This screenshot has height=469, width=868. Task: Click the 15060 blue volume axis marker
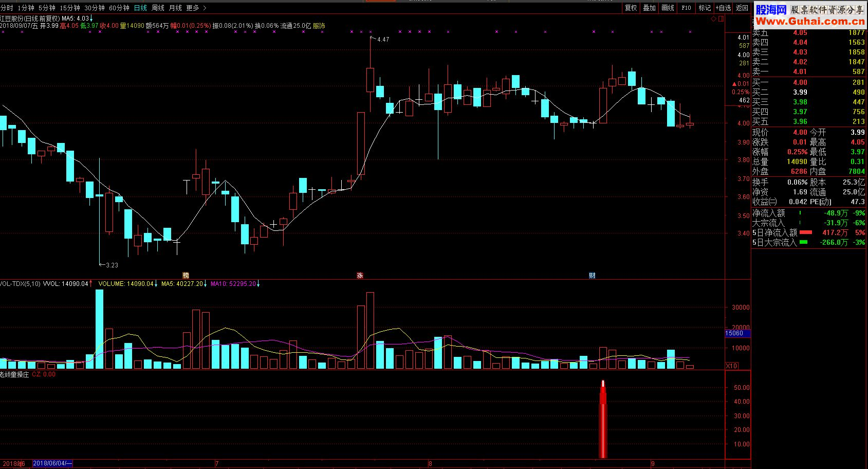click(737, 333)
